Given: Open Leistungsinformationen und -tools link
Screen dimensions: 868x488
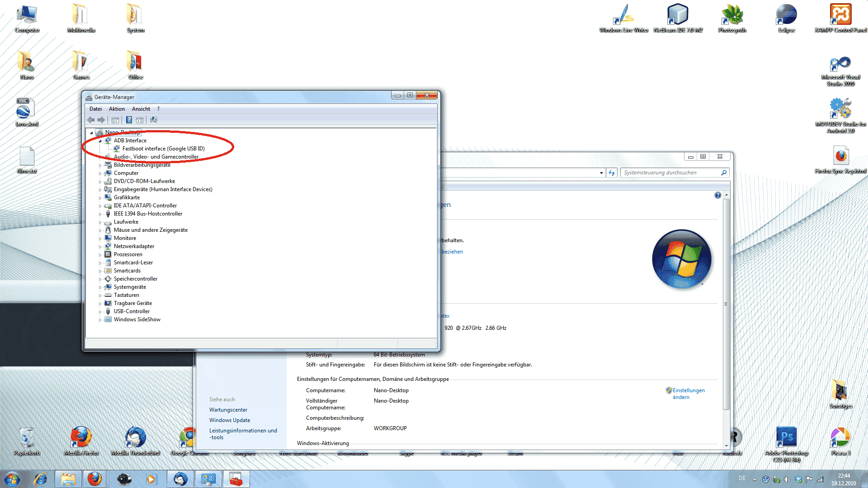Looking at the screenshot, I should click(243, 434).
